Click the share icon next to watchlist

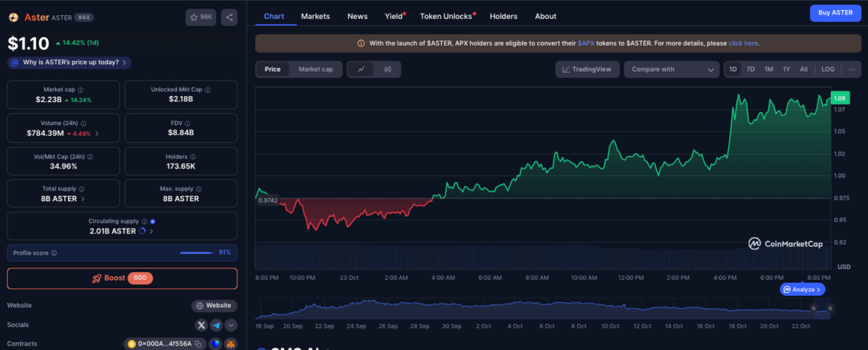[229, 17]
